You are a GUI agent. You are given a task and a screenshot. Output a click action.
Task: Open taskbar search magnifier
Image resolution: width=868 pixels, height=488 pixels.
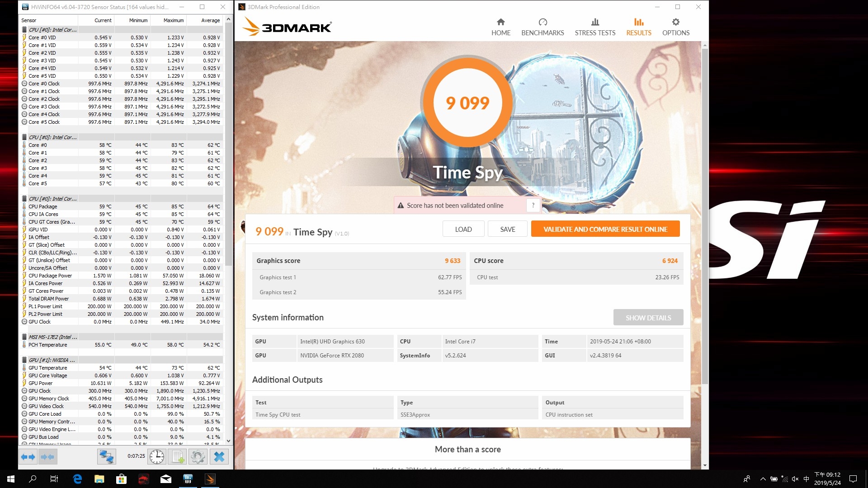(x=33, y=479)
